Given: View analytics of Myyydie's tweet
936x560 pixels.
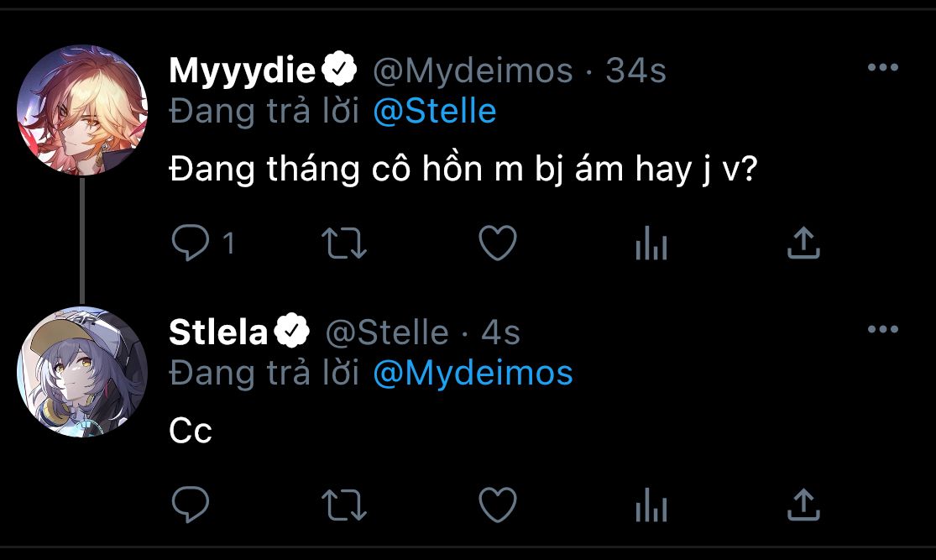Looking at the screenshot, I should 651,244.
